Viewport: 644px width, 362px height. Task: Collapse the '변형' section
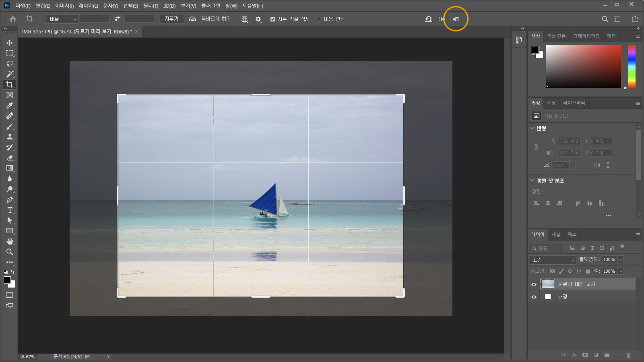pos(532,128)
